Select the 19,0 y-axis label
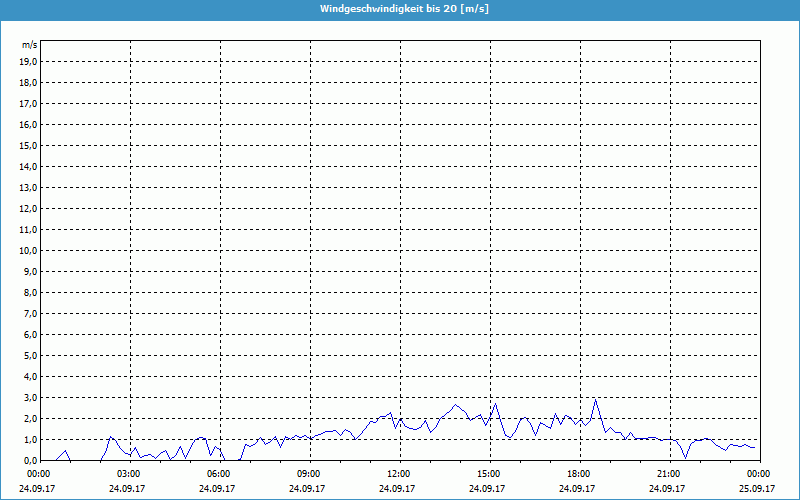The image size is (800, 500). (x=29, y=61)
